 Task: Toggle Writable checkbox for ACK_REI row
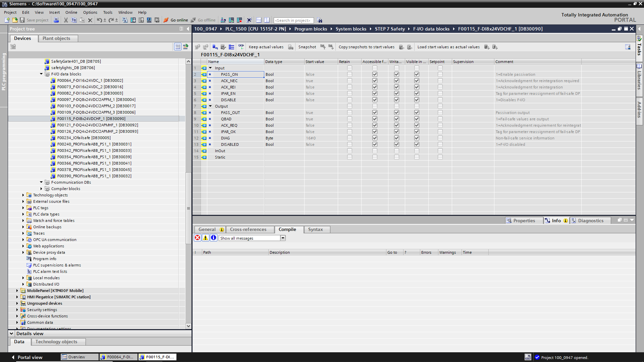point(396,87)
